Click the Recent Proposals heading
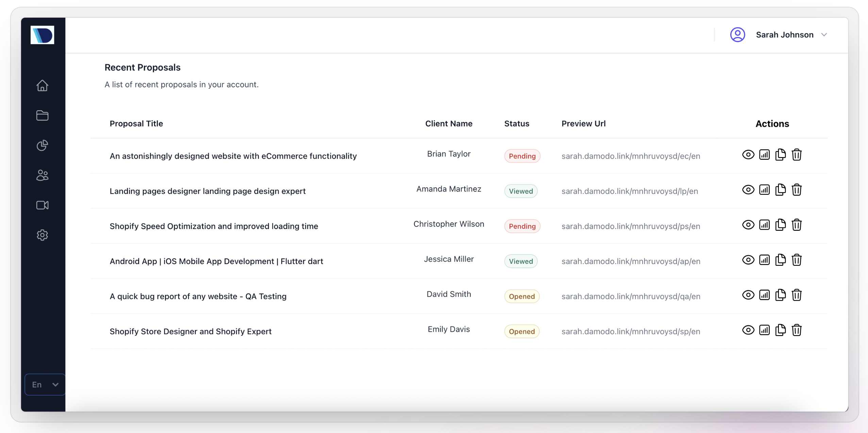 (142, 67)
